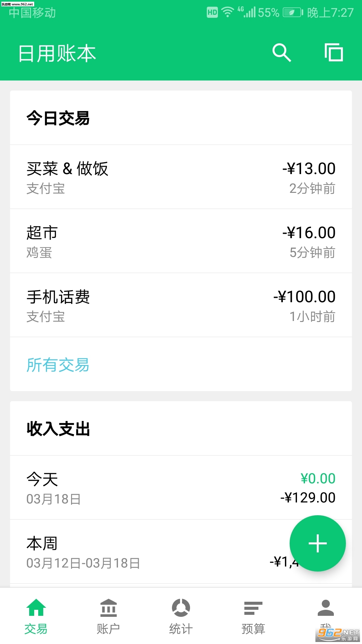Viewport: 362px width, 644px height.
Task: Tap the 今日交易 section header
Action: [x=58, y=118]
